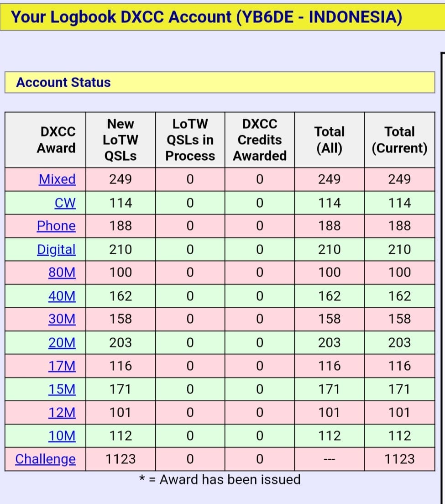
Task: Open the 30M band award link
Action: [x=62, y=319]
